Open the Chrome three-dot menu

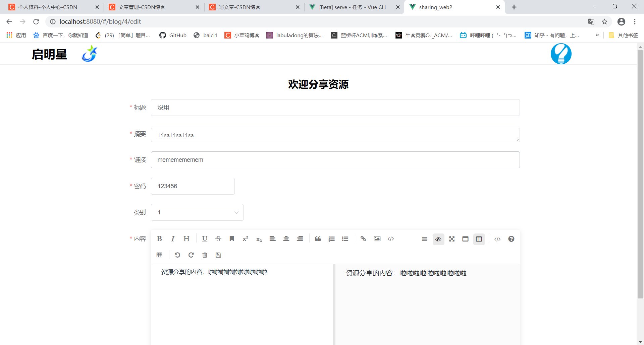click(x=635, y=21)
